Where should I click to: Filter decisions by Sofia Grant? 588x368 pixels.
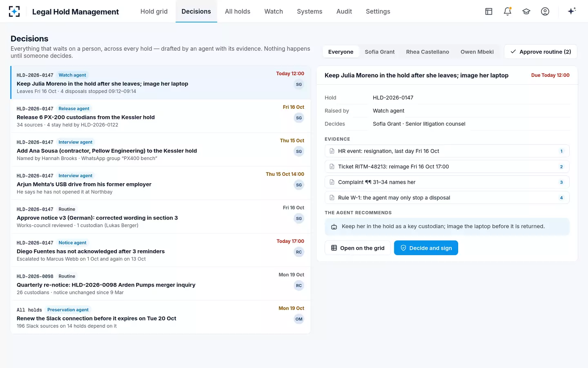tap(380, 52)
